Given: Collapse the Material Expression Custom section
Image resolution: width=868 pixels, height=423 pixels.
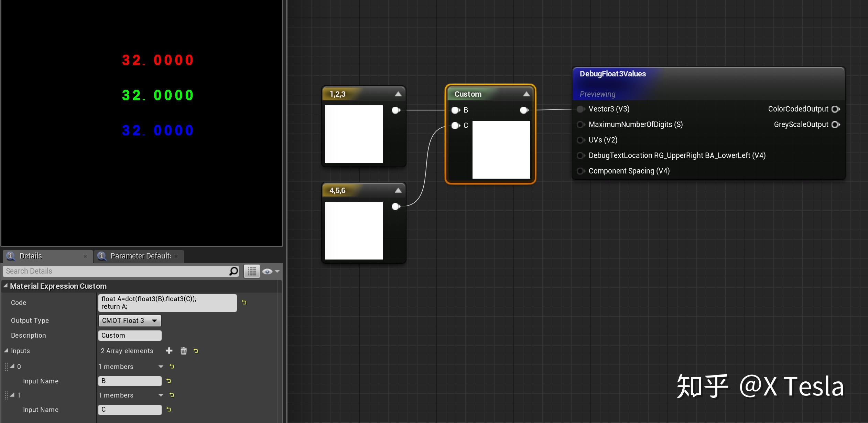Looking at the screenshot, I should 6,286.
